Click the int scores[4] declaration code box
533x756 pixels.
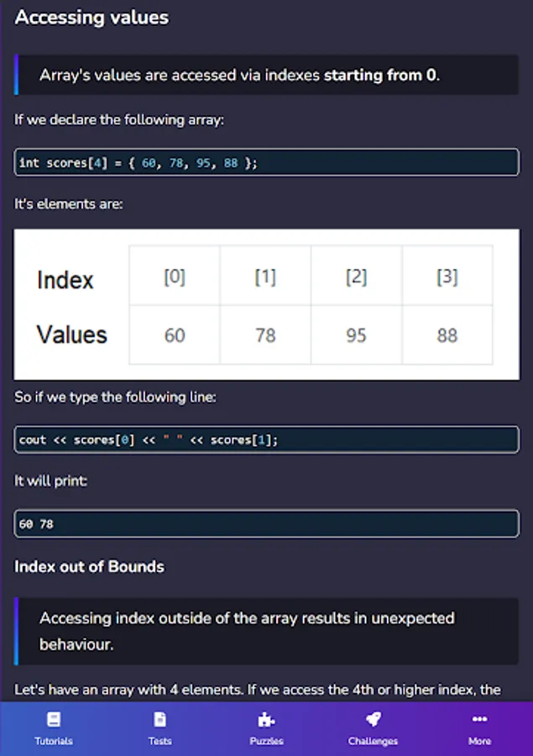(x=266, y=162)
